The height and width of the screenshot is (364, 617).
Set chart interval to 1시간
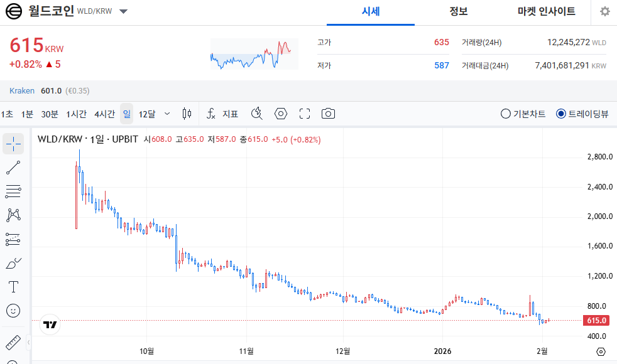pyautogui.click(x=76, y=114)
